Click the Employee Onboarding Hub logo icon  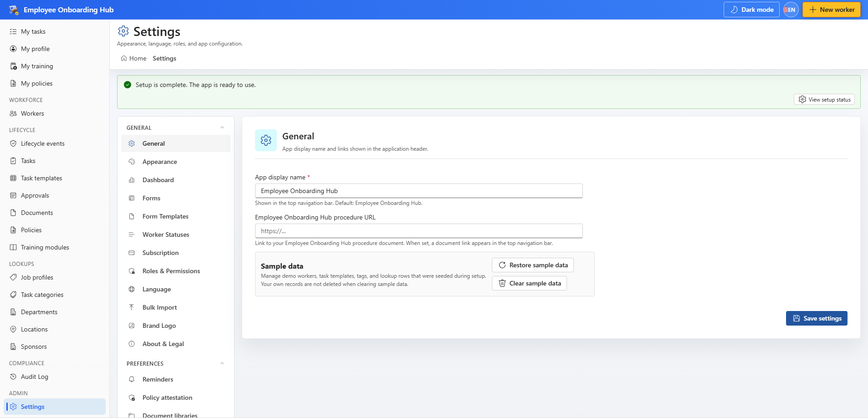[x=14, y=10]
